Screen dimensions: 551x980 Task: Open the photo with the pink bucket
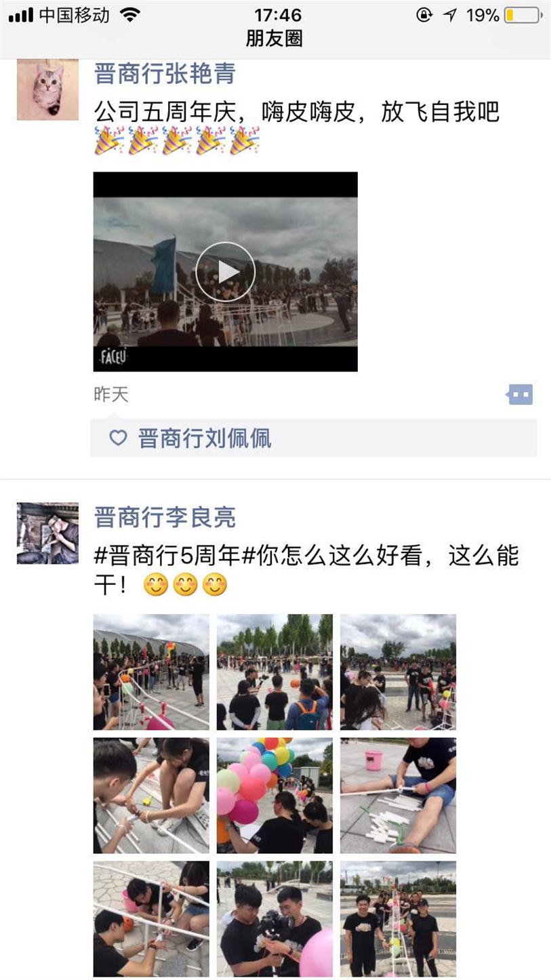(x=398, y=795)
